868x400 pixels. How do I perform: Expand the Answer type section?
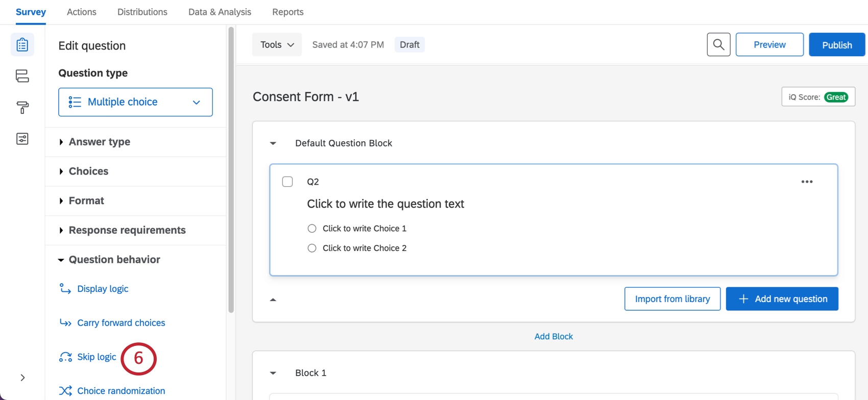point(100,142)
